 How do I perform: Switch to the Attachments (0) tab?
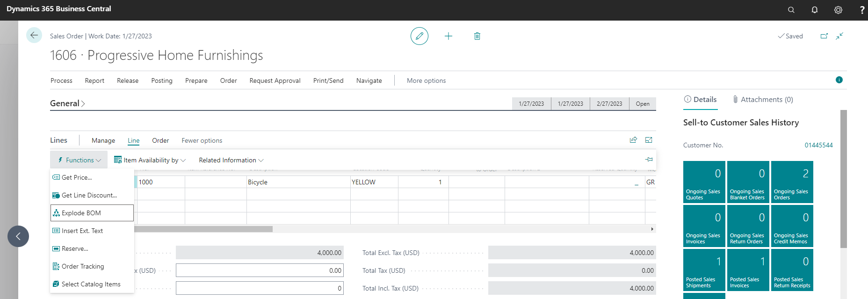(x=763, y=99)
